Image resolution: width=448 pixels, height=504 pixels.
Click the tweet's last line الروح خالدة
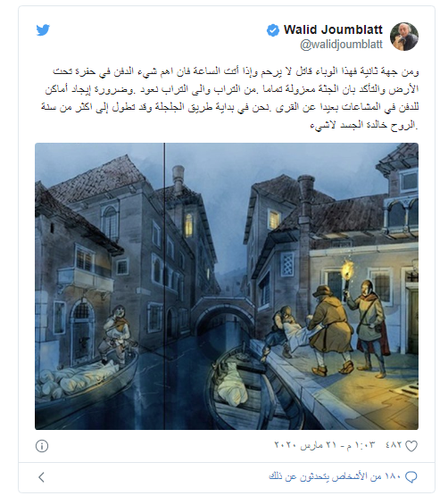[x=364, y=125]
